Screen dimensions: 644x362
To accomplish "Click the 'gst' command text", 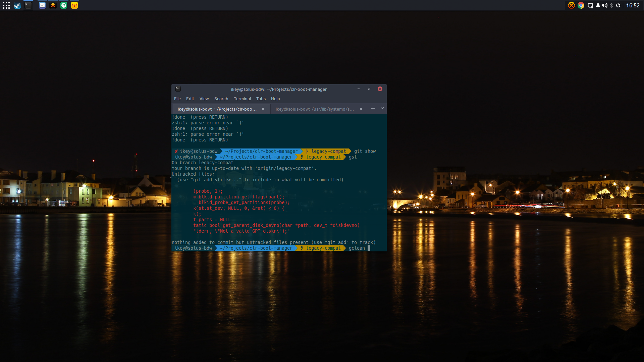I will pos(353,157).
